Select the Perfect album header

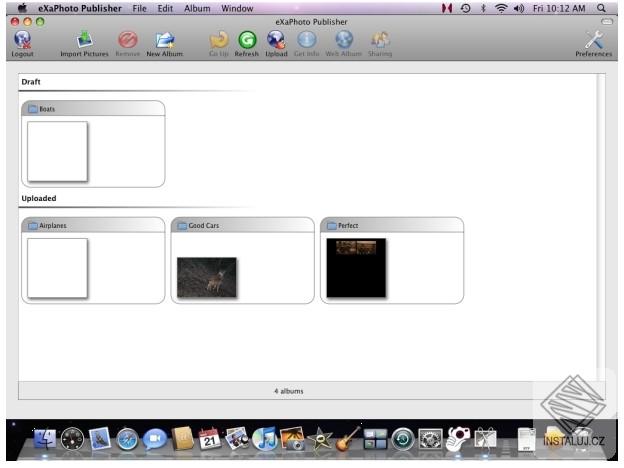pyautogui.click(x=392, y=225)
